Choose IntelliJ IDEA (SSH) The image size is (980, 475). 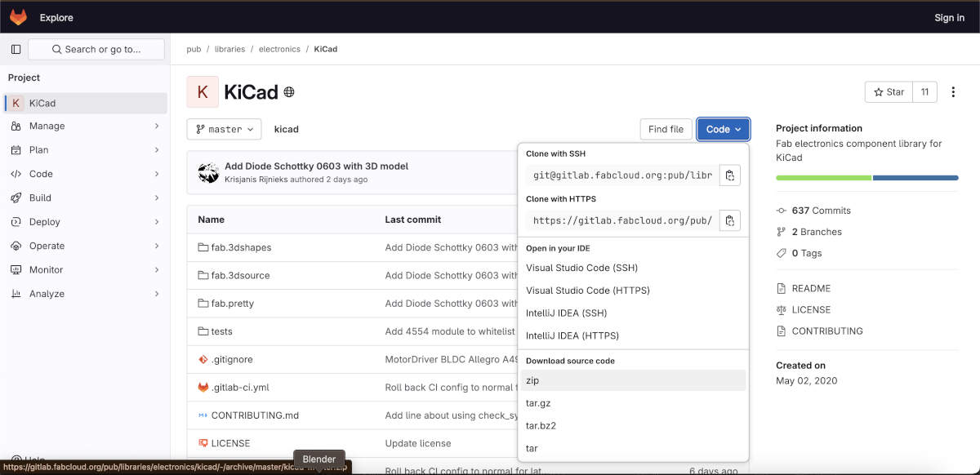[633, 313]
